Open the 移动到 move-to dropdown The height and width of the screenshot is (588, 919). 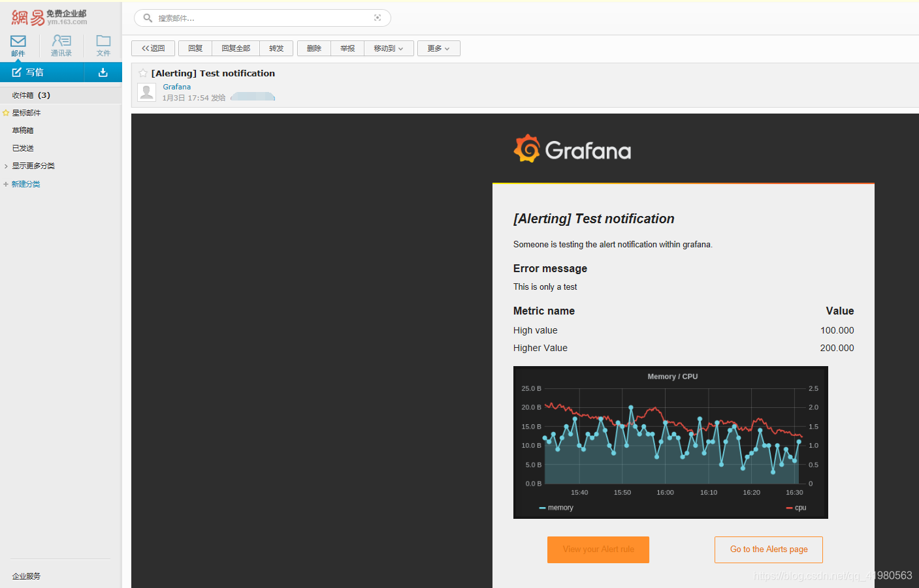click(389, 48)
